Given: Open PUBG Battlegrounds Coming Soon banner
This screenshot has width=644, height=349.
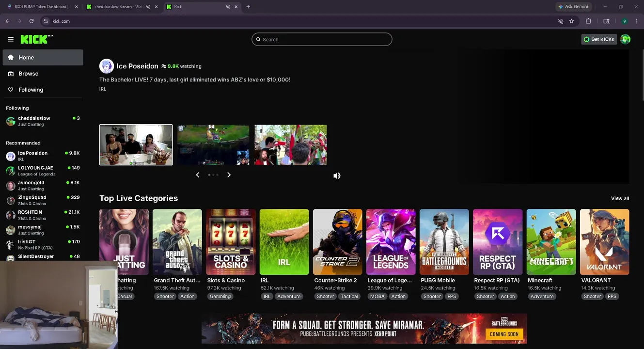Looking at the screenshot, I should click(364, 329).
